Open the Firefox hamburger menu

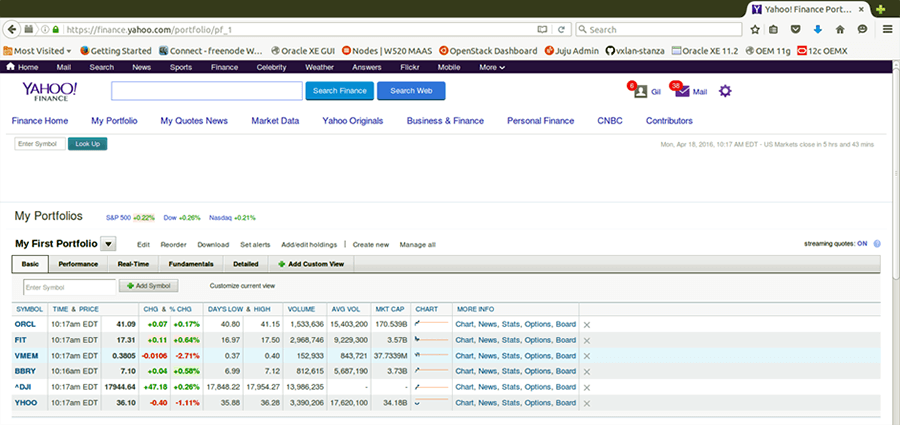(x=887, y=29)
